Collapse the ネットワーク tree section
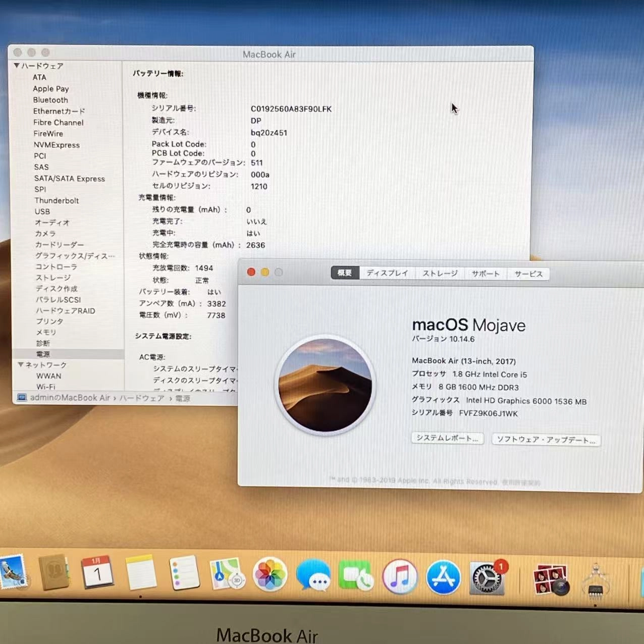644x644 pixels. click(20, 364)
